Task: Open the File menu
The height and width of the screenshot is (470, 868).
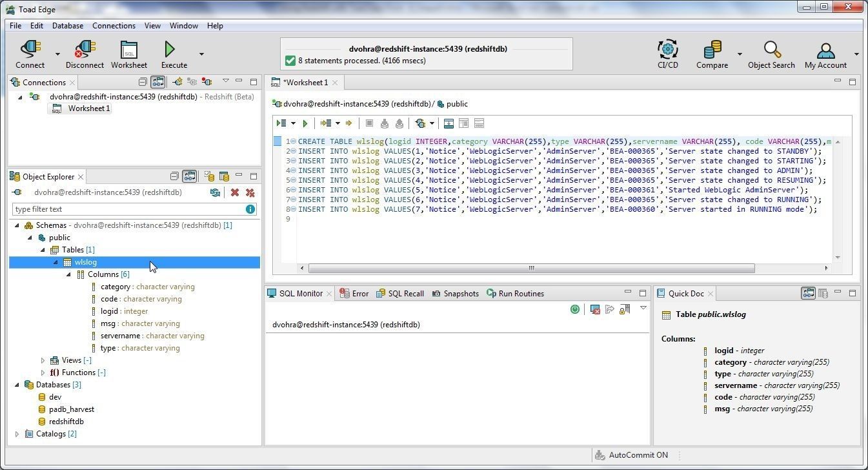Action: [15, 26]
